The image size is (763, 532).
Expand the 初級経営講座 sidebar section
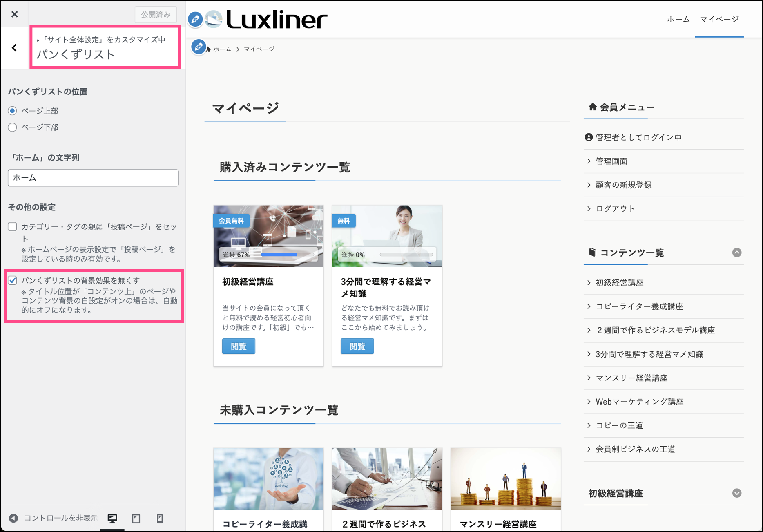pos(736,493)
